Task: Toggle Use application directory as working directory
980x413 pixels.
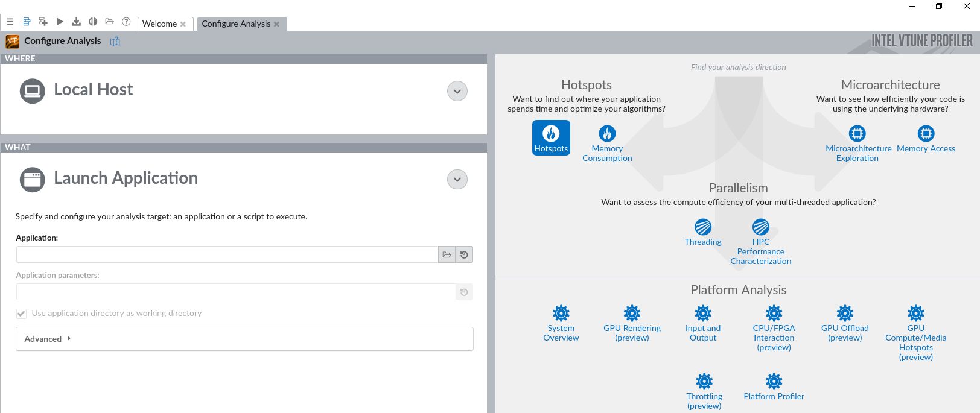Action: tap(22, 314)
